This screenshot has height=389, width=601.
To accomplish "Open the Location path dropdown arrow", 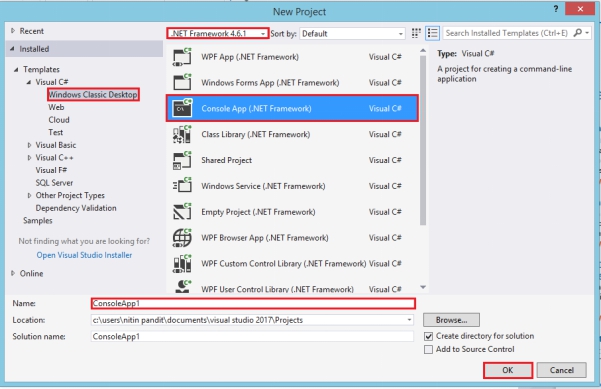I will click(x=409, y=320).
